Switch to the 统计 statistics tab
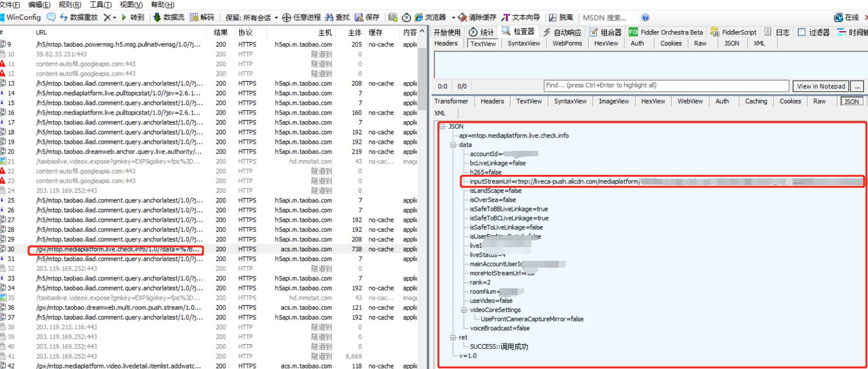868x369 pixels. [x=481, y=32]
